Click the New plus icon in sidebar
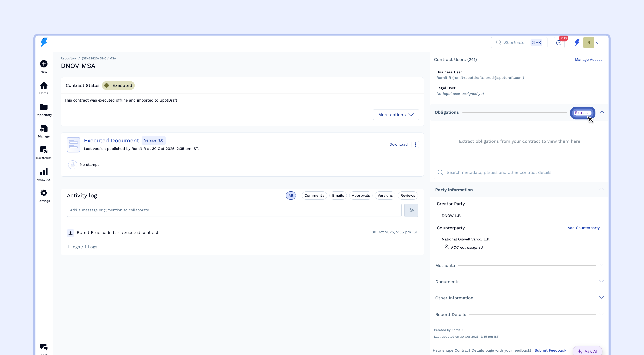 tap(44, 64)
